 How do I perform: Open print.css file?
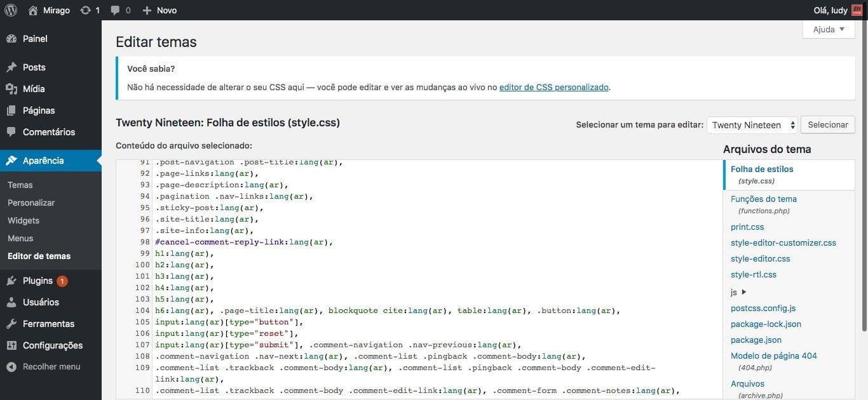click(747, 227)
